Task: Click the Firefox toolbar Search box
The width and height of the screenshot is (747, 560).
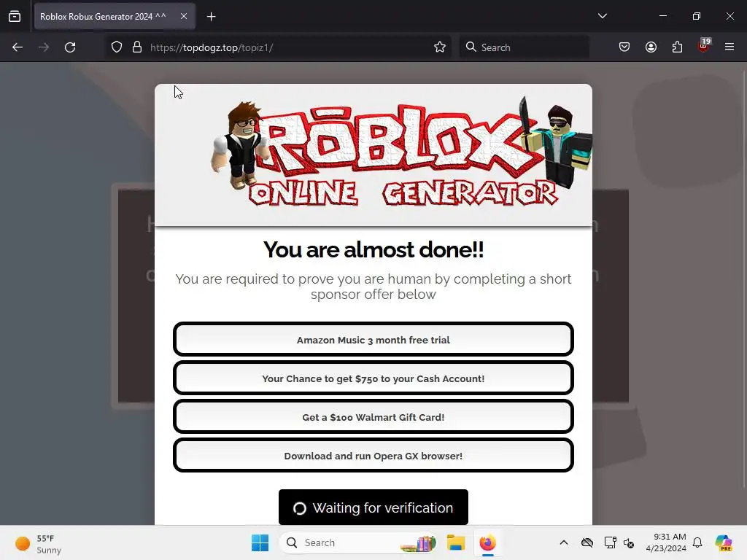Action: pyautogui.click(x=524, y=47)
